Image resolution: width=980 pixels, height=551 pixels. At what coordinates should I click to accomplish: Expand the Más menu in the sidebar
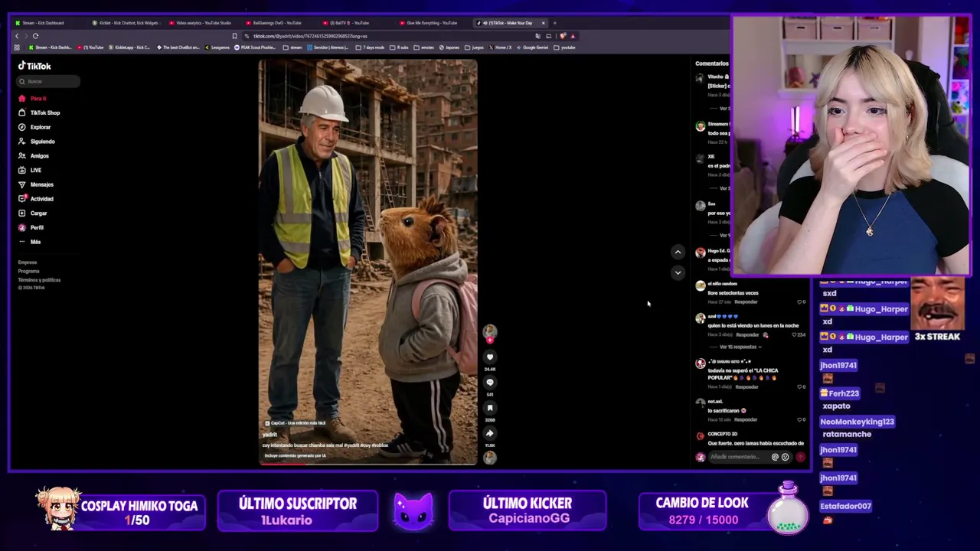coord(30,242)
